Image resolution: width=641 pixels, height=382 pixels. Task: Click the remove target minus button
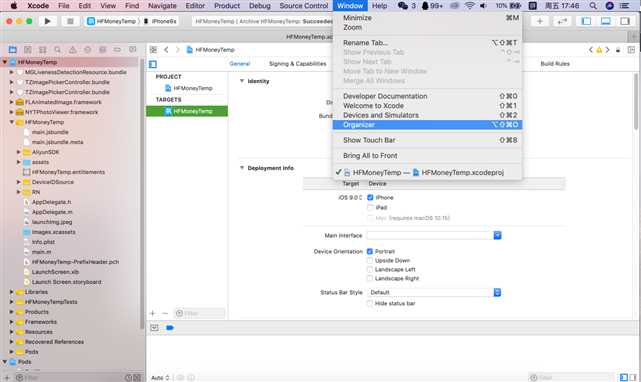pos(165,314)
